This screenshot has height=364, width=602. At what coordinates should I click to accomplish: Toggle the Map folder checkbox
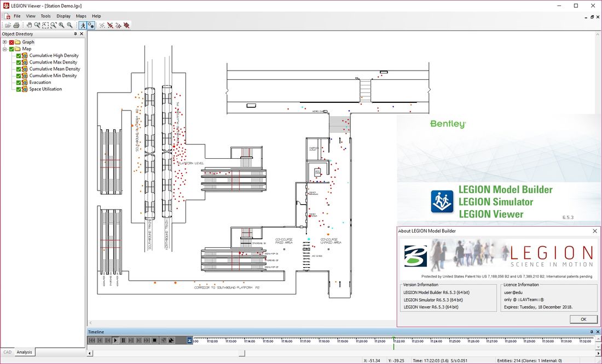[x=11, y=49]
